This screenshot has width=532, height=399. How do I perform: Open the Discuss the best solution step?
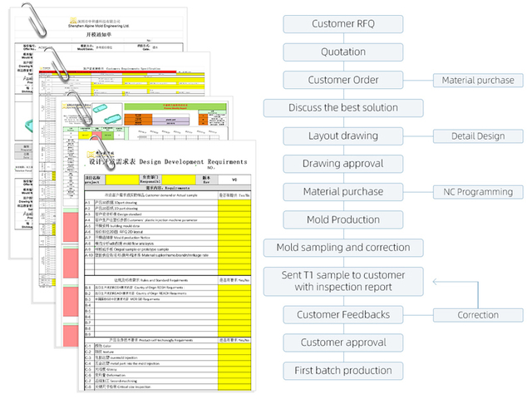pyautogui.click(x=342, y=108)
